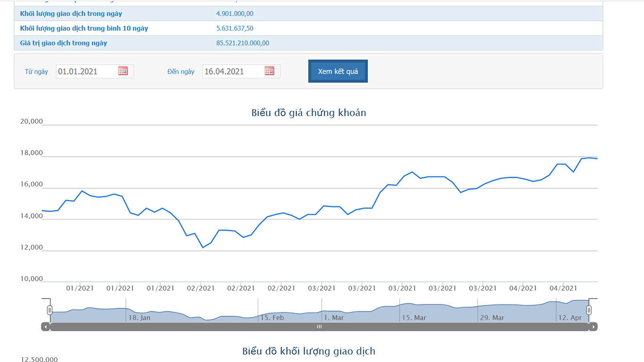
Task: Click the 18. Jan navigator marker
Action: point(139,318)
